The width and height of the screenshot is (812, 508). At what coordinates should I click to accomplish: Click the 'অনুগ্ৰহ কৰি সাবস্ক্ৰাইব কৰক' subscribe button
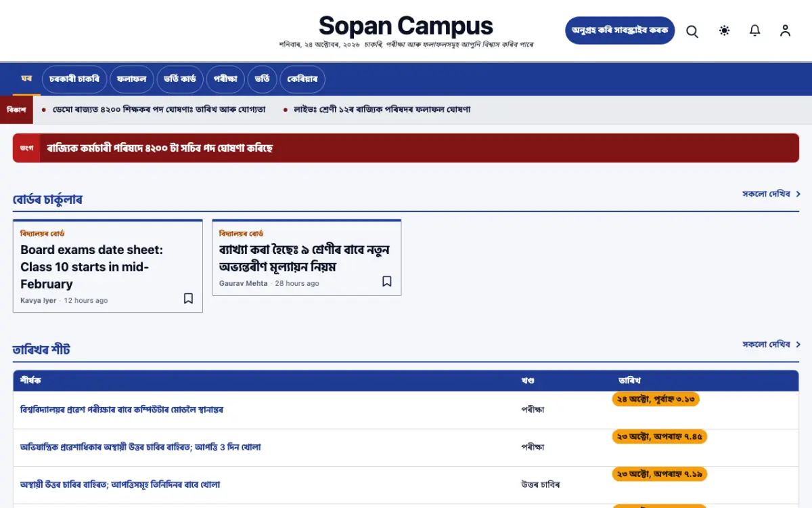tap(620, 30)
